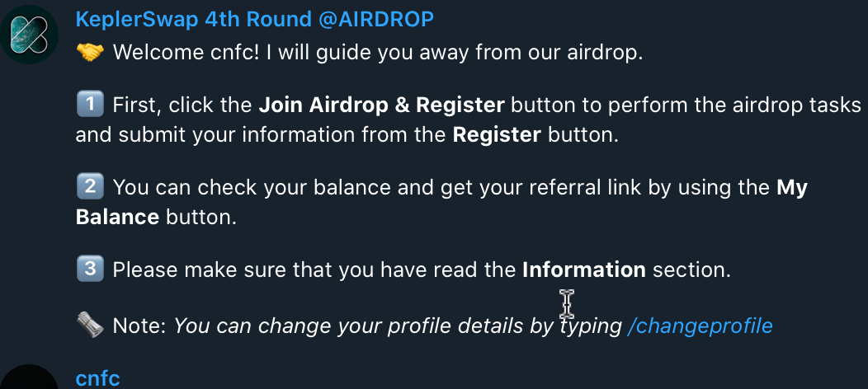
Task: Click the bold Information text
Action: click(583, 269)
